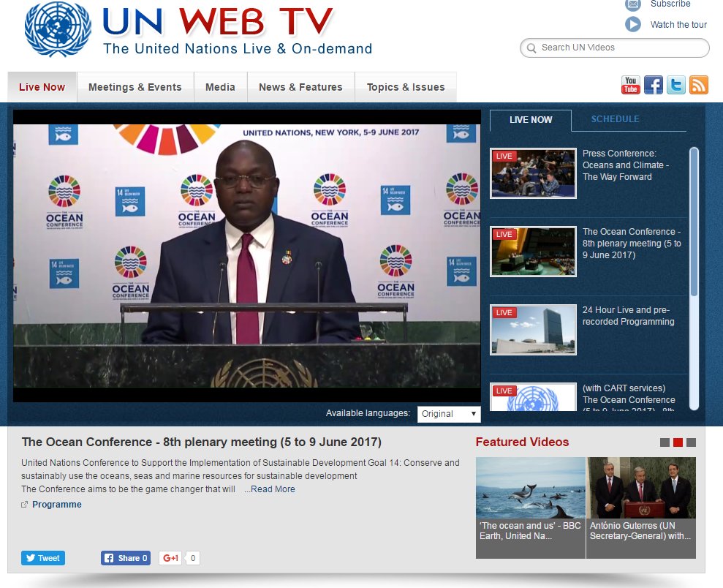Click the Subscribe link

[670, 4]
